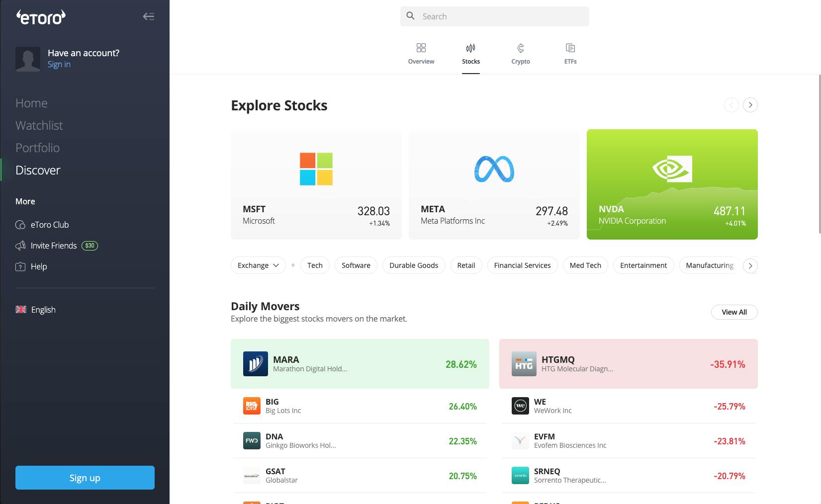The image size is (821, 504).
Task: Click the eToro logo
Action: pos(41,17)
